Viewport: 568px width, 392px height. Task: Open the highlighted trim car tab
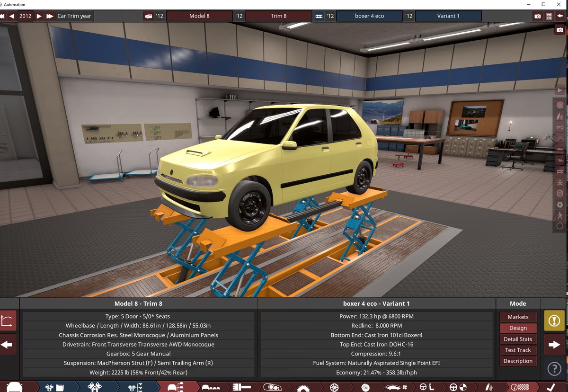coord(176,387)
